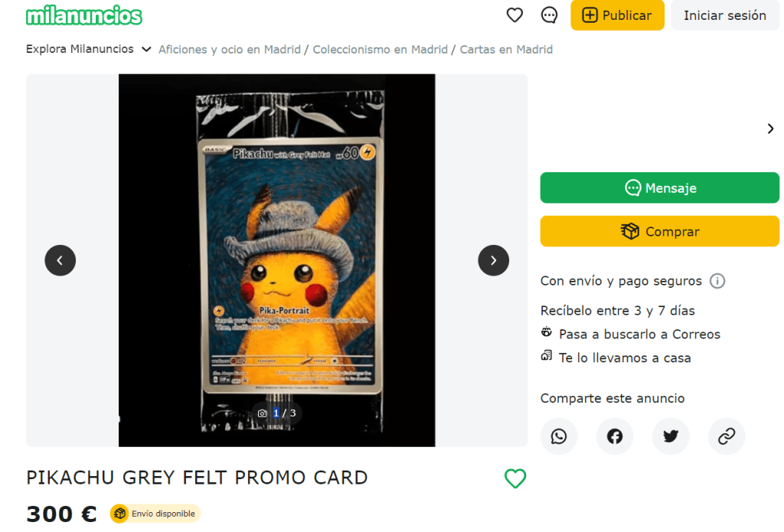
Task: Click the milanuncios logo
Action: (84, 15)
